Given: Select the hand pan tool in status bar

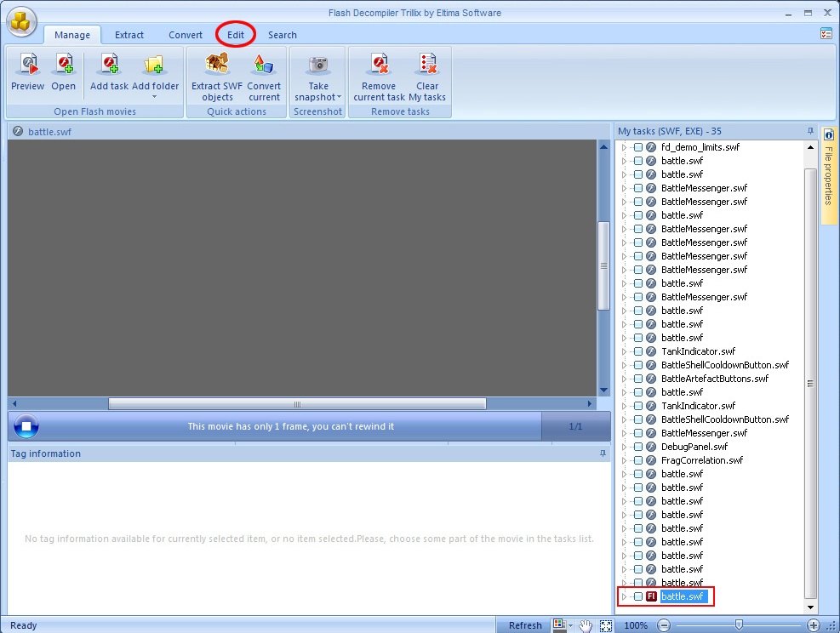Looking at the screenshot, I should point(586,625).
